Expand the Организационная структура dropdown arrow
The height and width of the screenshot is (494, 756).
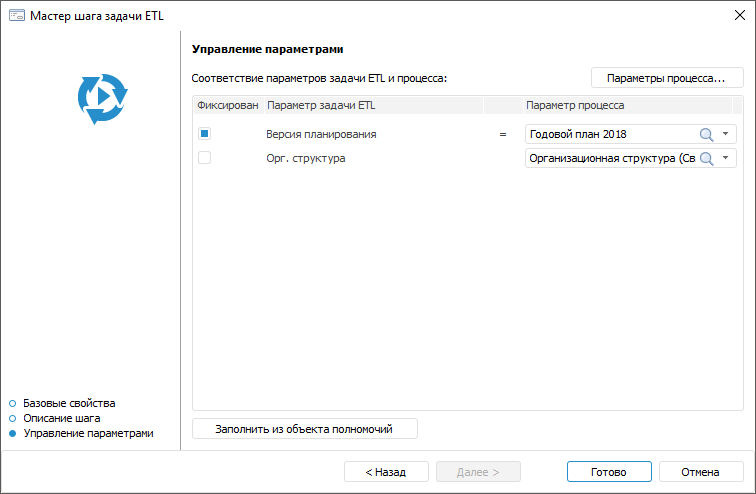tap(726, 158)
